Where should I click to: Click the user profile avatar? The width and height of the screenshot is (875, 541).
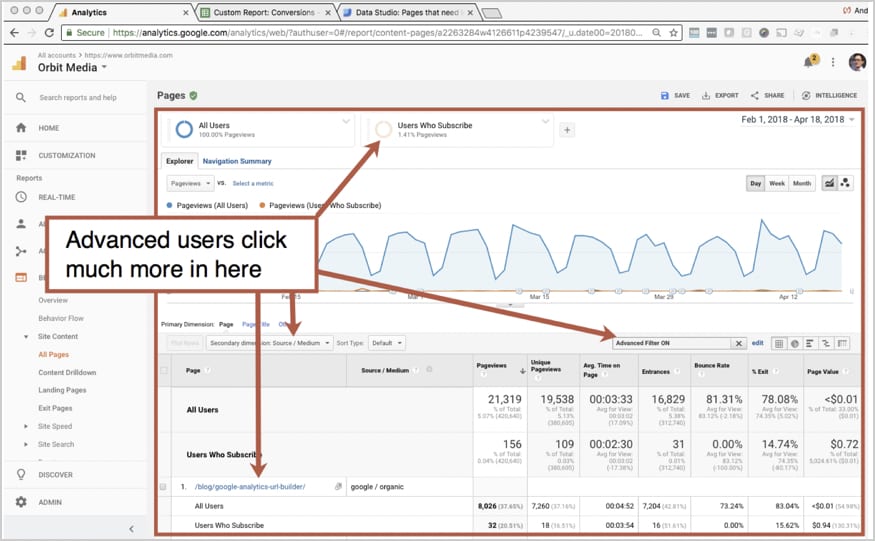857,62
